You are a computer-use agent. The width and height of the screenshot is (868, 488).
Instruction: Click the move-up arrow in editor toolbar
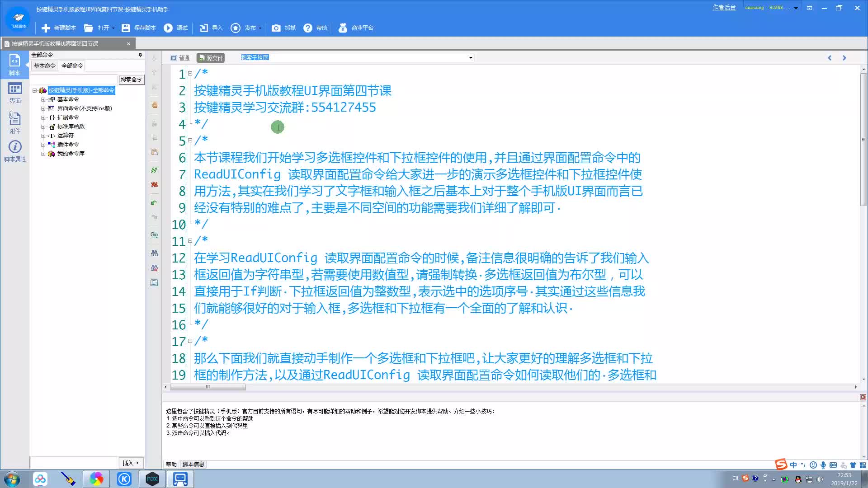(154, 72)
